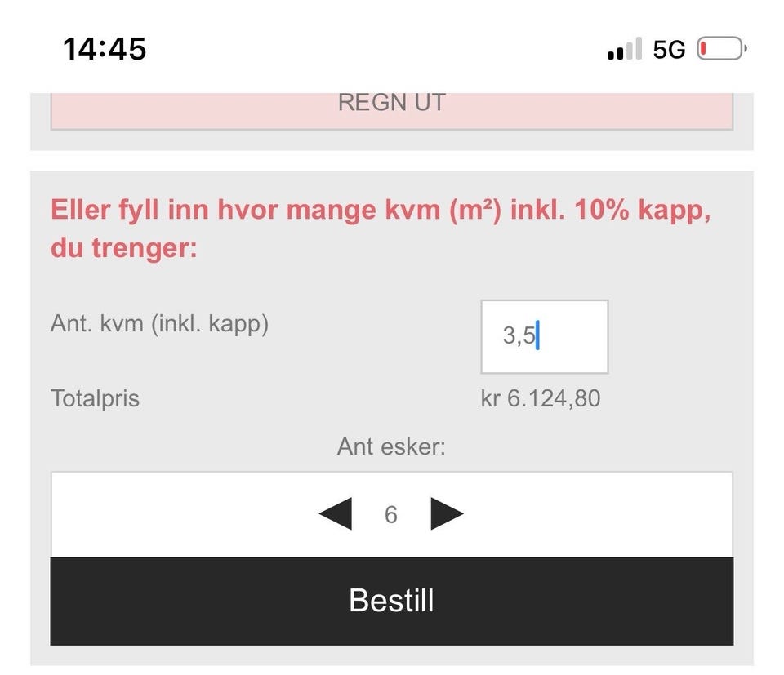Select the box quantity number 6
Image resolution: width=784 pixels, height=675 pixels.
coord(391,515)
